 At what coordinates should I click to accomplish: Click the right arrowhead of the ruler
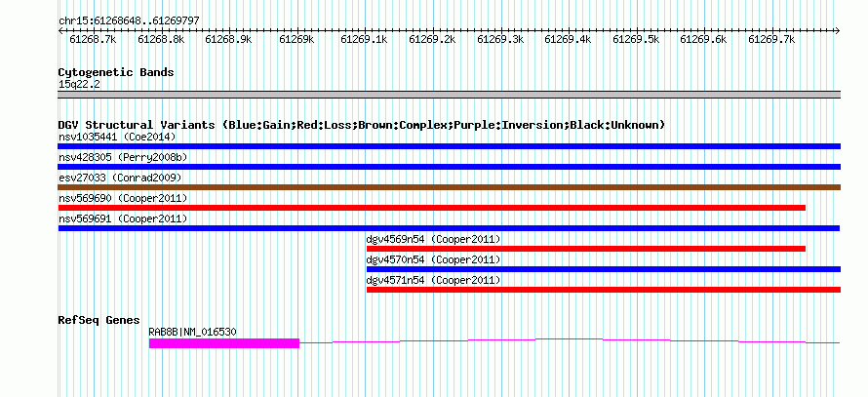838,30
